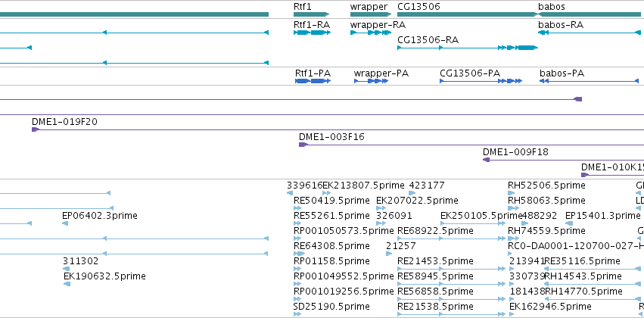Open the EP06402.3prime EST label
The height and width of the screenshot is (318, 644).
tap(100, 215)
